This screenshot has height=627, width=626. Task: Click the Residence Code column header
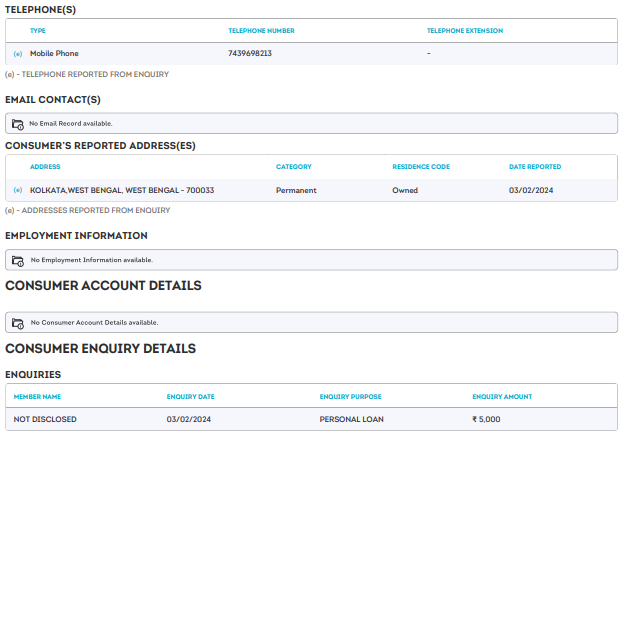point(421,167)
